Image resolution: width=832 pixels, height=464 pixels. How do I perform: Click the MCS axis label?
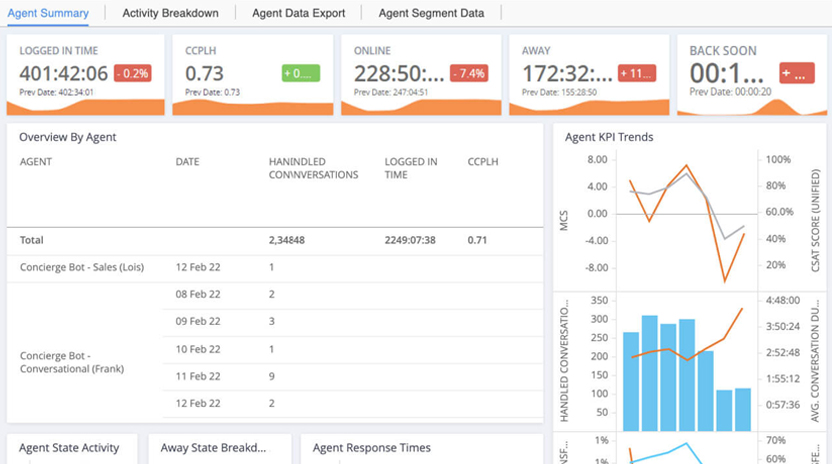point(564,220)
